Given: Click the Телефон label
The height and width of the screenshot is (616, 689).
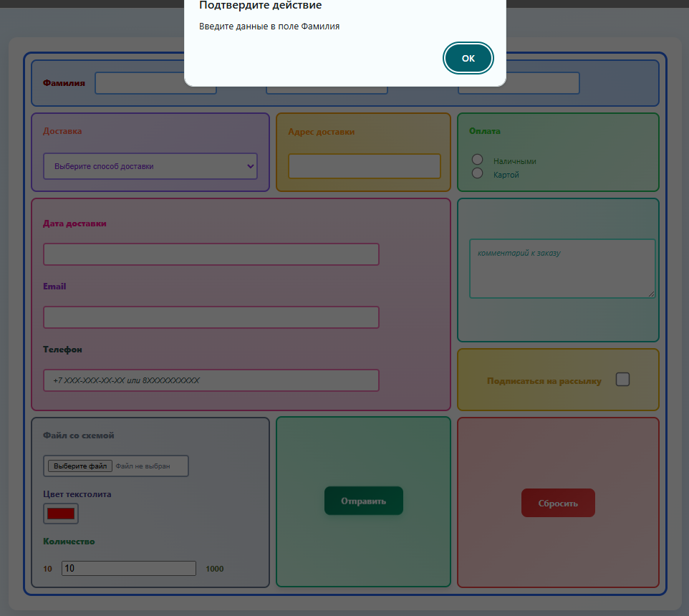Looking at the screenshot, I should pyautogui.click(x=62, y=350).
